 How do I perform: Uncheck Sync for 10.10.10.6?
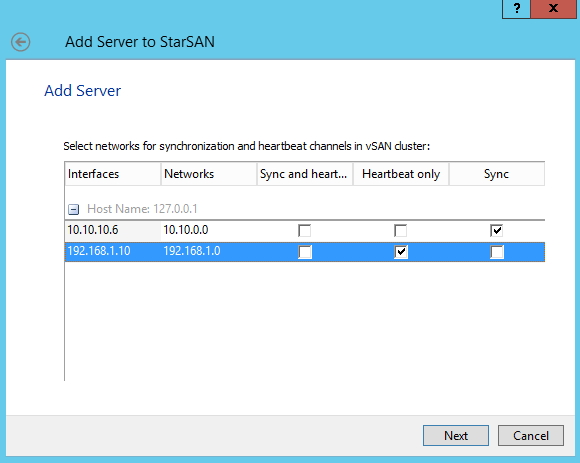pos(496,230)
